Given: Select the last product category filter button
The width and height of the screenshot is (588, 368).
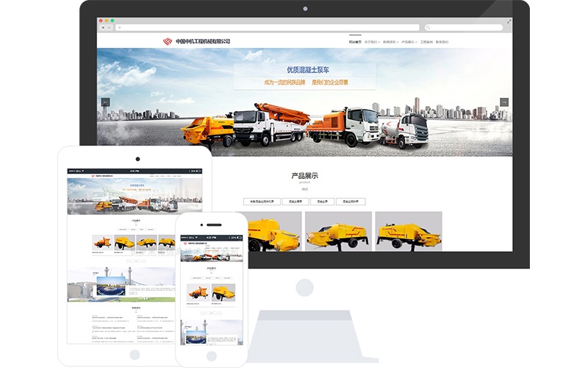Looking at the screenshot, I should tap(351, 202).
